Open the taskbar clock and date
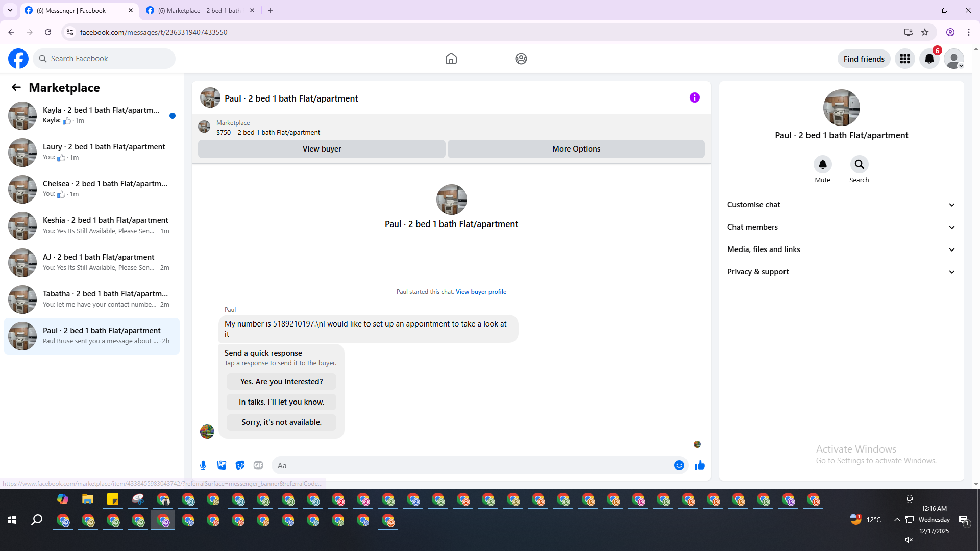The width and height of the screenshot is (980, 551). (934, 520)
